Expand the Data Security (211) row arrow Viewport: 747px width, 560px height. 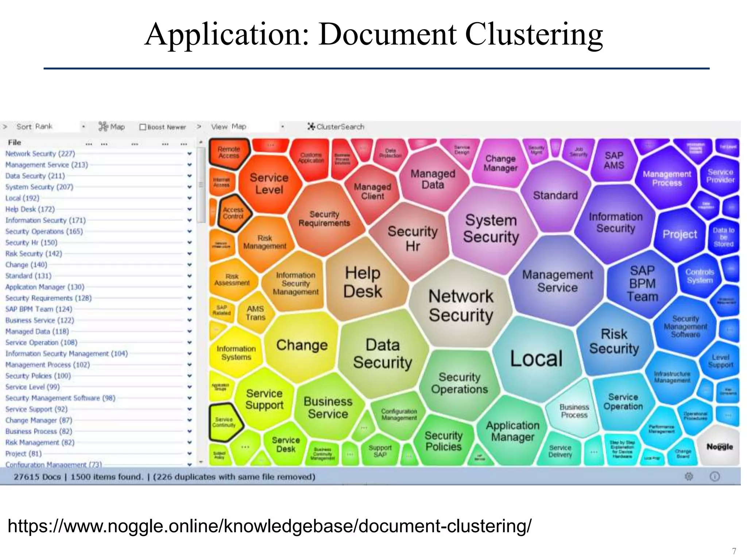[x=189, y=176]
